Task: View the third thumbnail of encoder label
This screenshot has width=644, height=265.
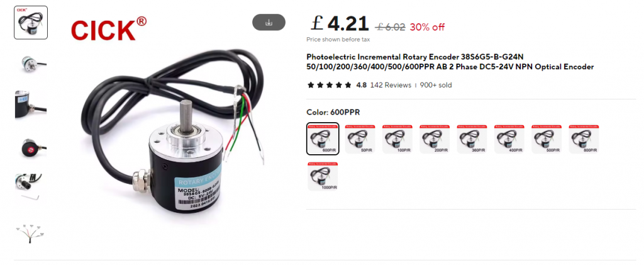Action: [x=31, y=104]
